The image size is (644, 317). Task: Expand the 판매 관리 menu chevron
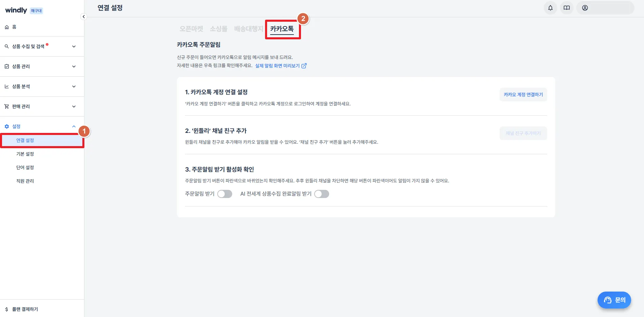(x=74, y=106)
